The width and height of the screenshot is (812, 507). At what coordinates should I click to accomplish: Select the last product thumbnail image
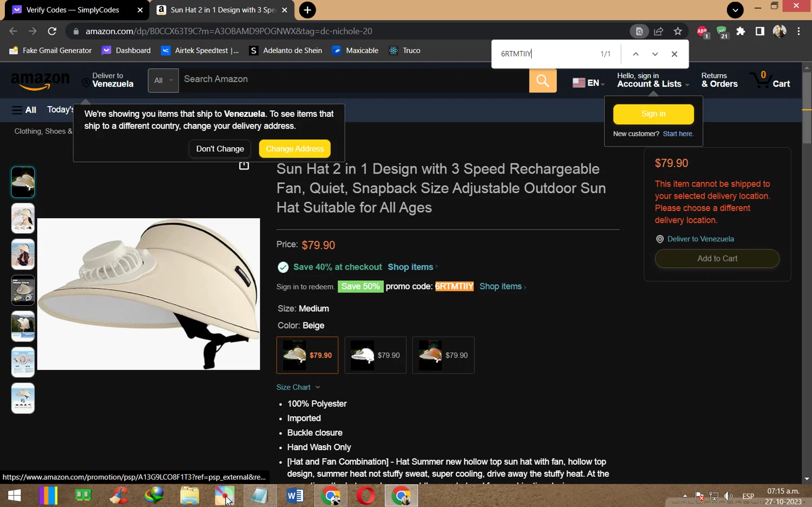pos(23,398)
